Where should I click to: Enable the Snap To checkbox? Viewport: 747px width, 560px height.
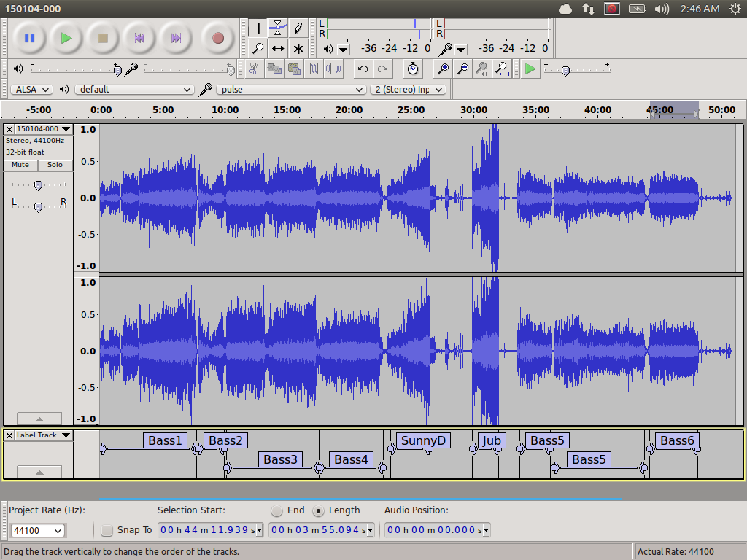(107, 530)
